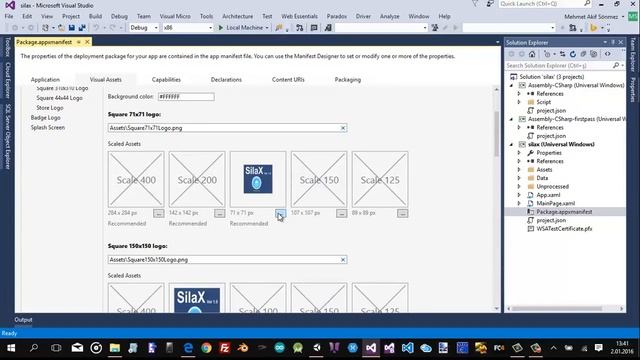Select Square 44x44 Logo in asset list
The height and width of the screenshot is (360, 640).
pyautogui.click(x=59, y=98)
